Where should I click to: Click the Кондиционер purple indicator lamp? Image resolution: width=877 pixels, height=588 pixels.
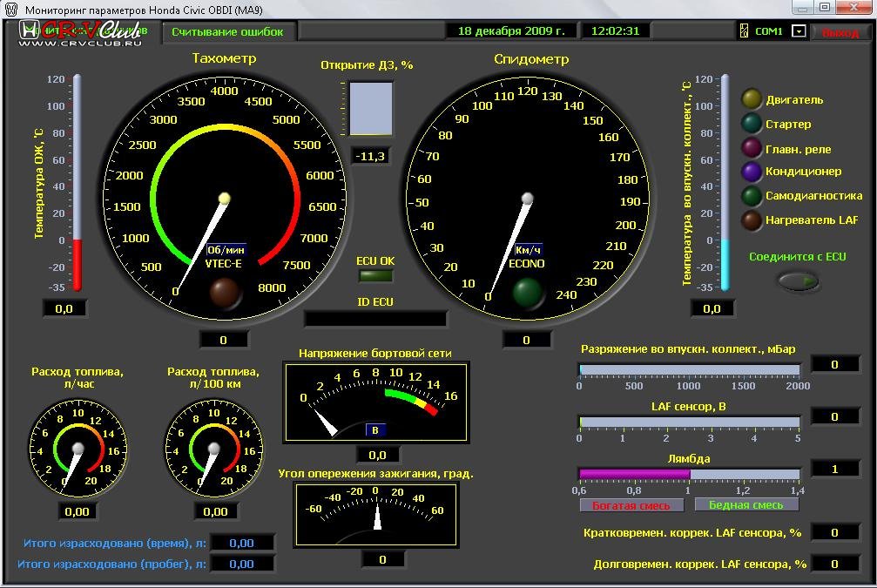[752, 172]
